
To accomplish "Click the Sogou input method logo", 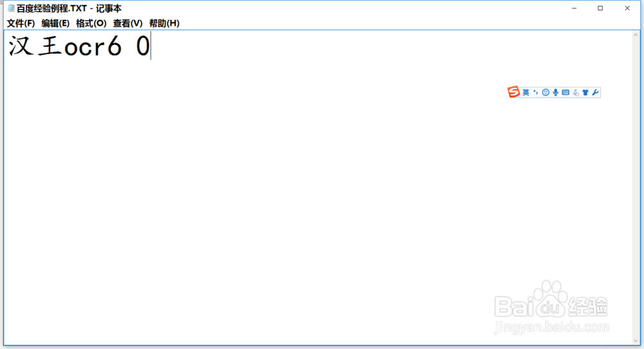I will 513,92.
